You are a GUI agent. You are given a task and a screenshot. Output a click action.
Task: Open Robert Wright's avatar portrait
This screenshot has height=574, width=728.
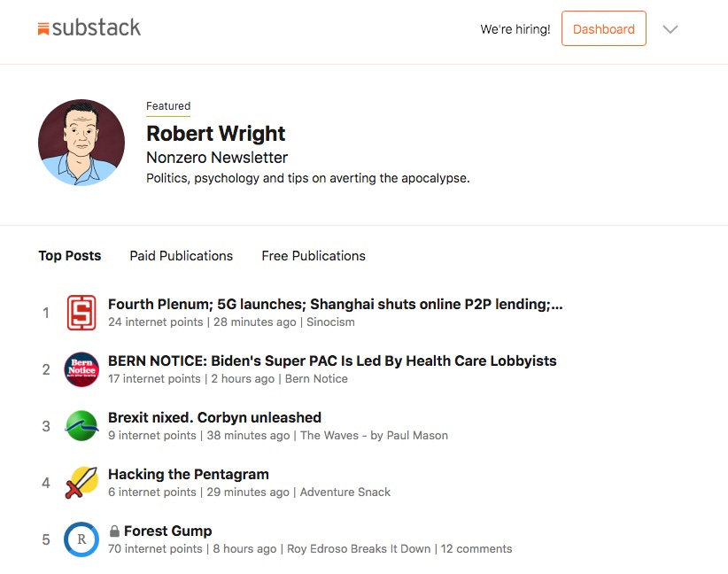pos(81,143)
